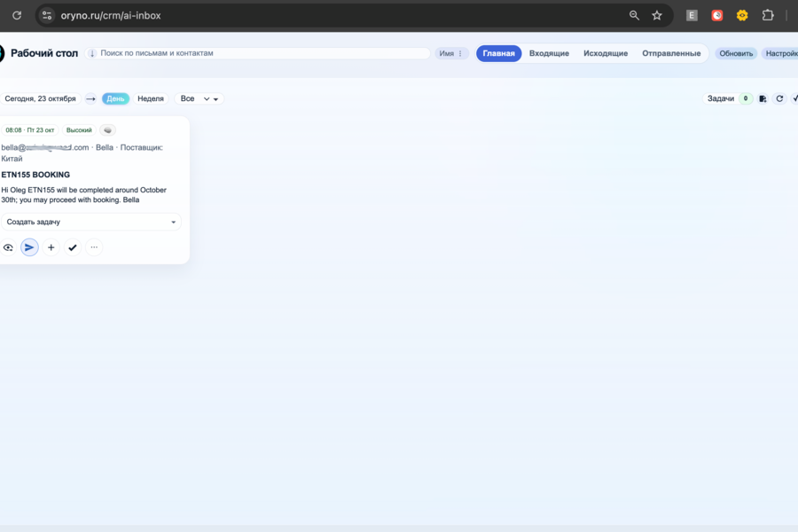This screenshot has height=532, width=798.
Task: Expand the 'Создать задачу' dropdown
Action: 91,222
